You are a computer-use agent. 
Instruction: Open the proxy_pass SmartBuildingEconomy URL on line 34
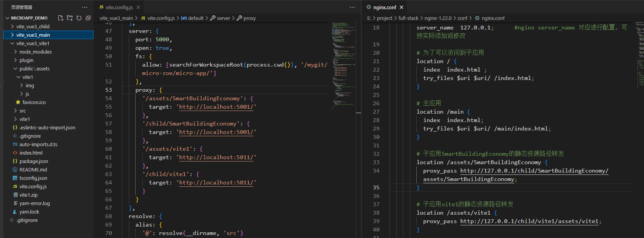(x=534, y=171)
